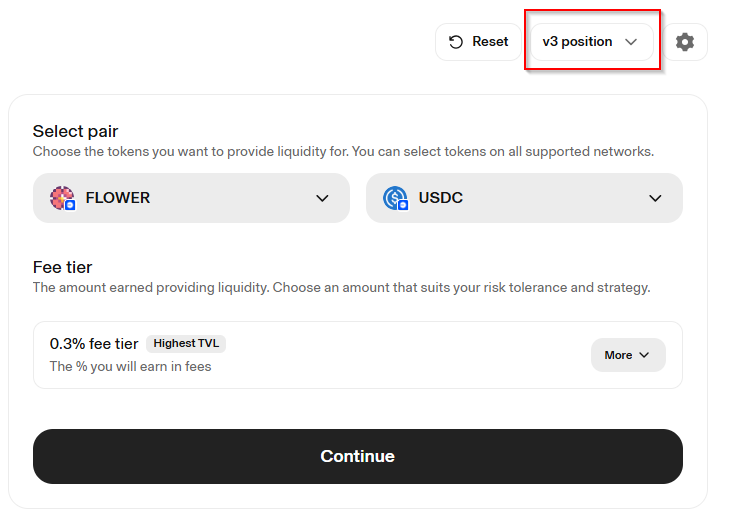Click the circular reset arrow icon

click(456, 42)
